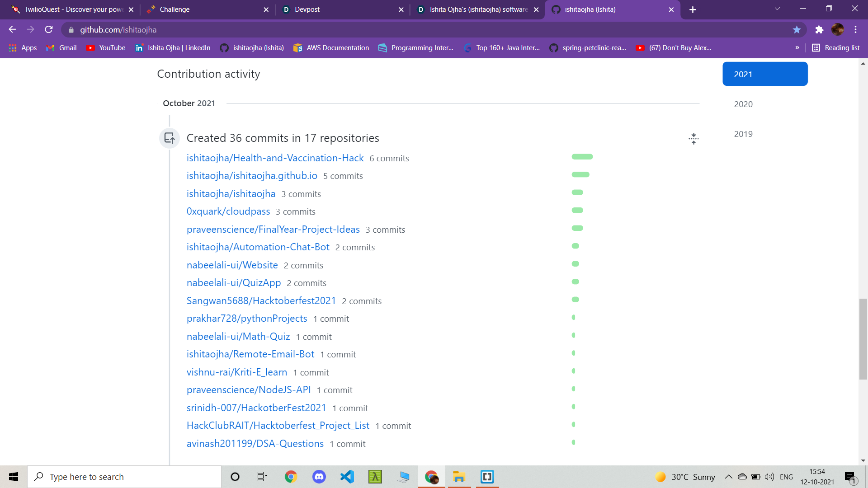Bookmark this page using the star icon
This screenshot has height=488, width=868.
pyautogui.click(x=797, y=30)
